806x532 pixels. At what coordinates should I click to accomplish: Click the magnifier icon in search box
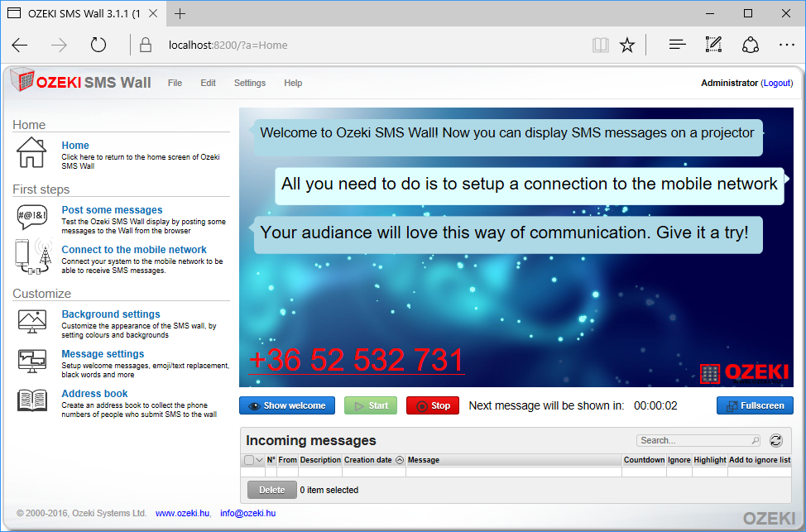[756, 440]
